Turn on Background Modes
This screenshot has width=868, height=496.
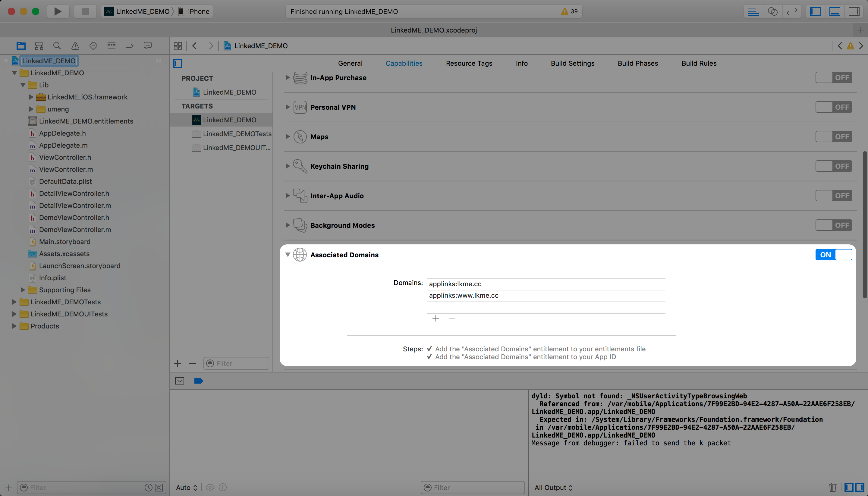(x=834, y=225)
